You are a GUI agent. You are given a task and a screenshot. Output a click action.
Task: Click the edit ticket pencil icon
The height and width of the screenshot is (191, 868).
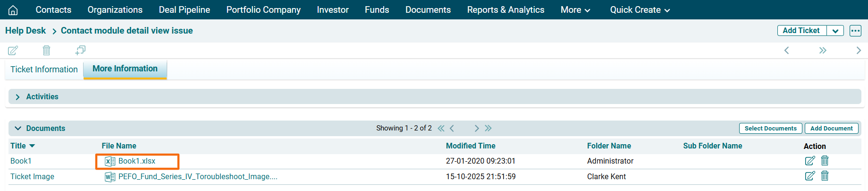pyautogui.click(x=13, y=50)
